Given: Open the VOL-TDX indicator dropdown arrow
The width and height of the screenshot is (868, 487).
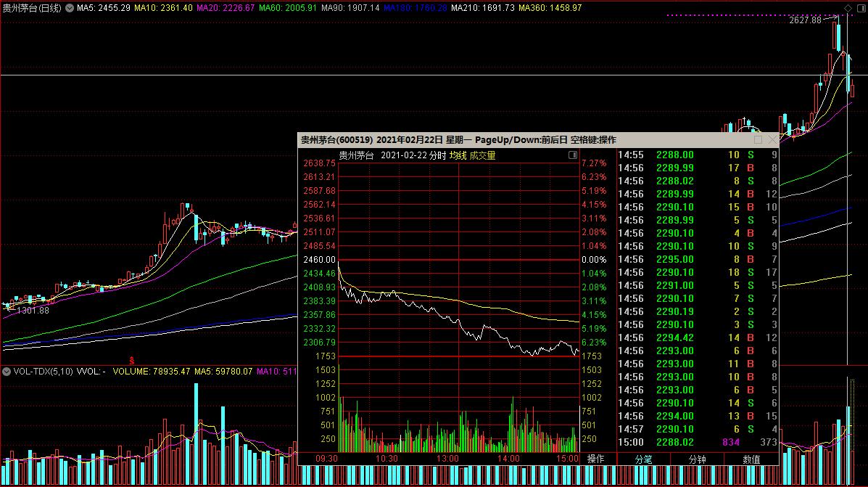Looking at the screenshot, I should click(x=7, y=371).
